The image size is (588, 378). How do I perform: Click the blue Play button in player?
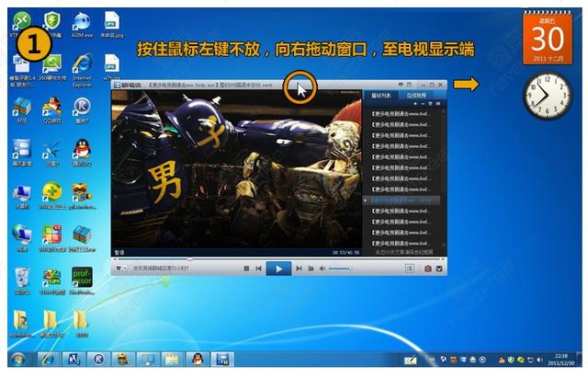278,269
